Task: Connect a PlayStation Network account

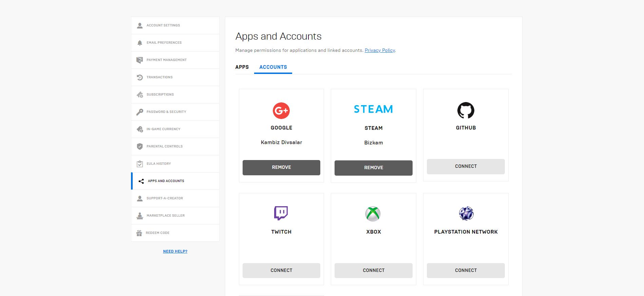Action: (466, 271)
